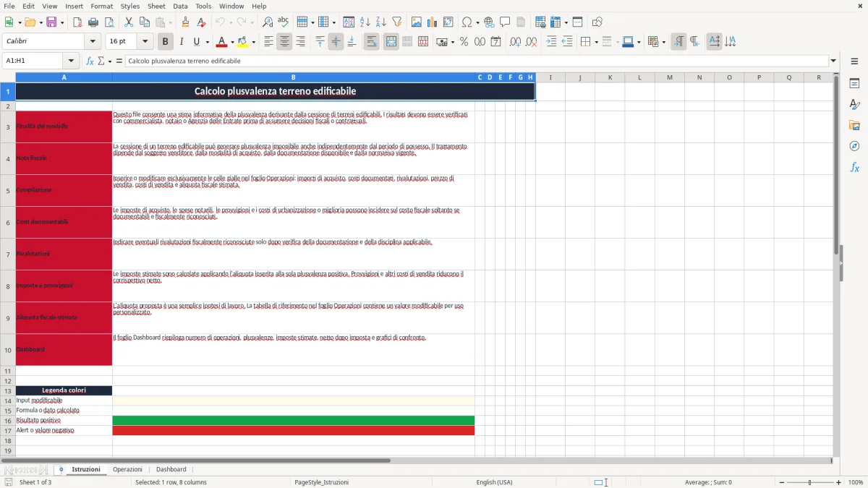The width and height of the screenshot is (868, 488).
Task: Insert a hyperlink
Action: [489, 22]
